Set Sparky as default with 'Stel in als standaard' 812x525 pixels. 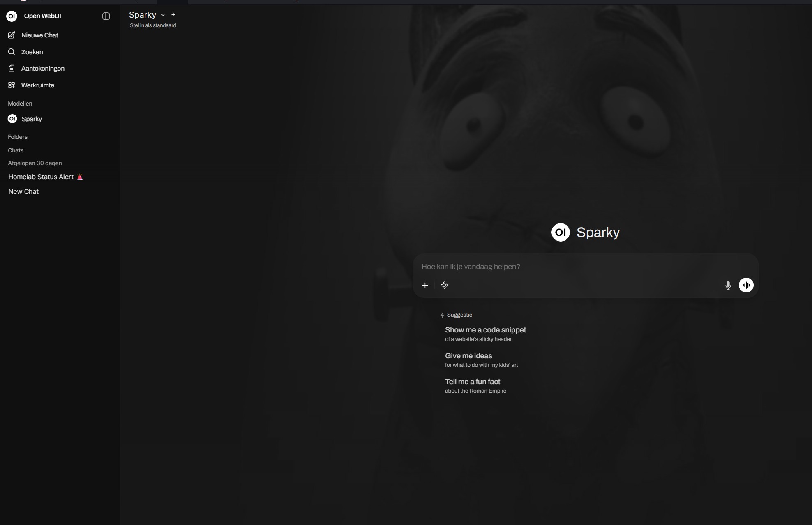click(x=152, y=25)
